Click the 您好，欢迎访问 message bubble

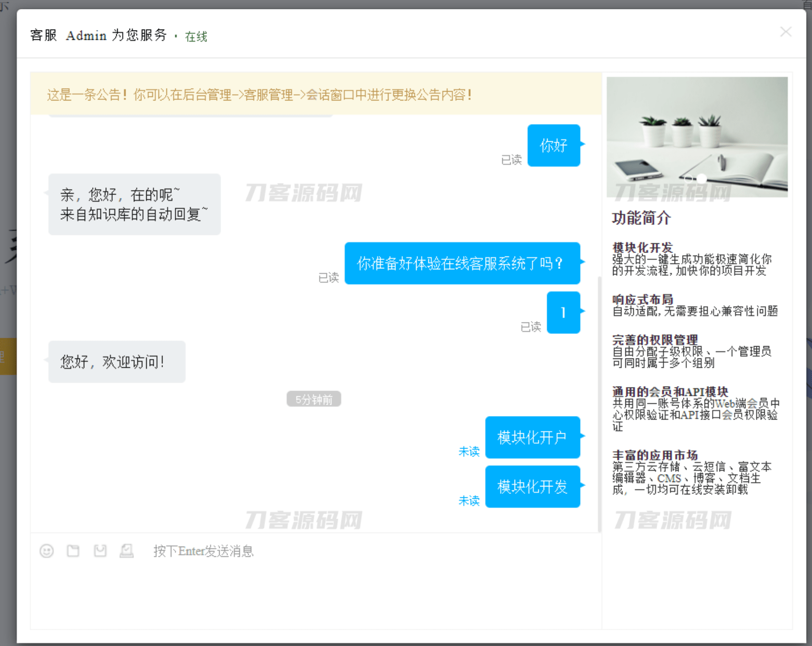(x=116, y=362)
